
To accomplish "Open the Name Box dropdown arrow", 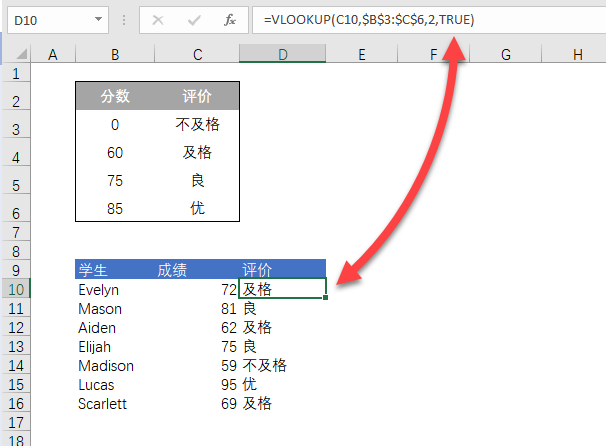I will pyautogui.click(x=97, y=19).
